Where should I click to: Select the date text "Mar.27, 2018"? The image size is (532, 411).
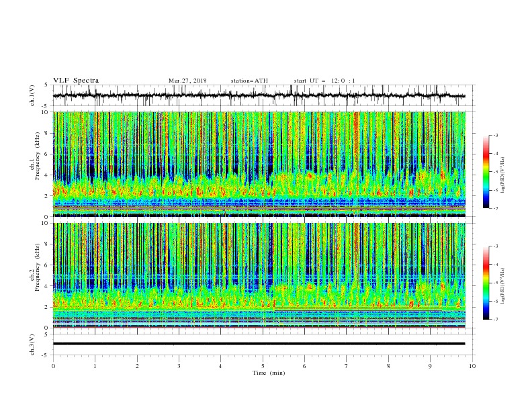pos(187,81)
